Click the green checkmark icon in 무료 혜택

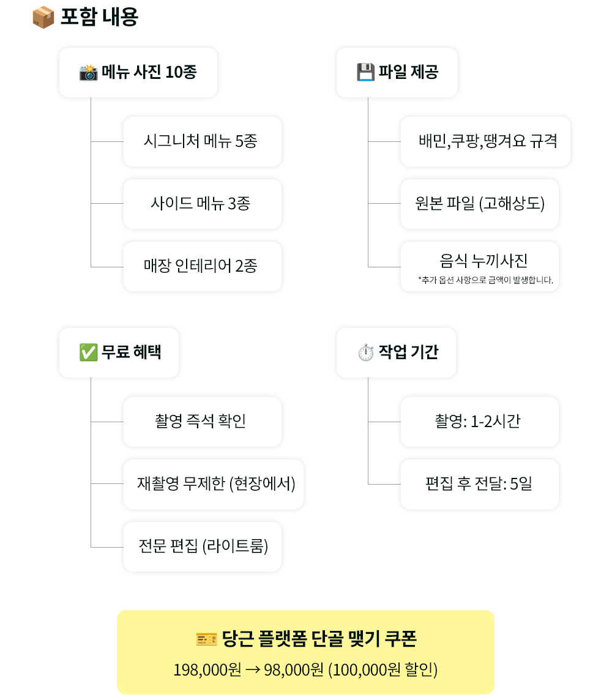click(x=89, y=352)
